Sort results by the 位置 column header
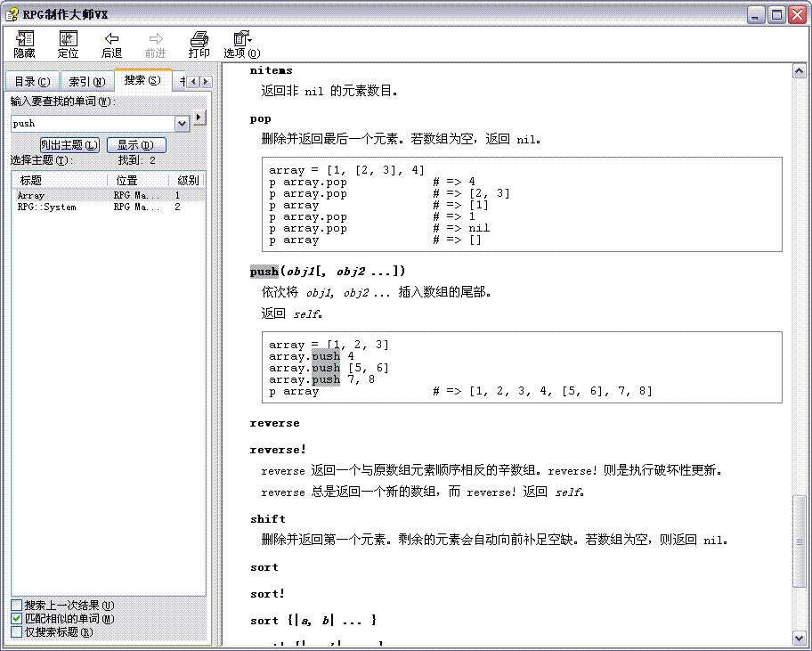The height and width of the screenshot is (651, 812). pyautogui.click(x=138, y=180)
